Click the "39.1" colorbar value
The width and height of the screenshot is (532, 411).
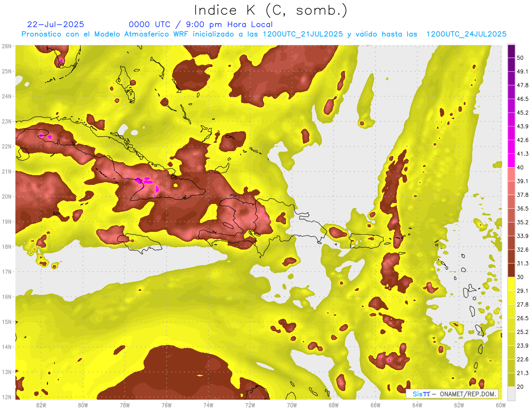click(523, 181)
